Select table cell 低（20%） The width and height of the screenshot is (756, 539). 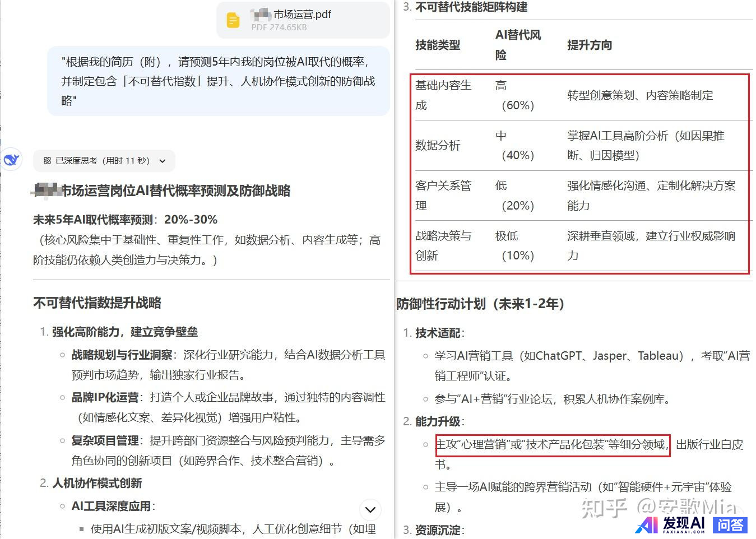pos(516,196)
